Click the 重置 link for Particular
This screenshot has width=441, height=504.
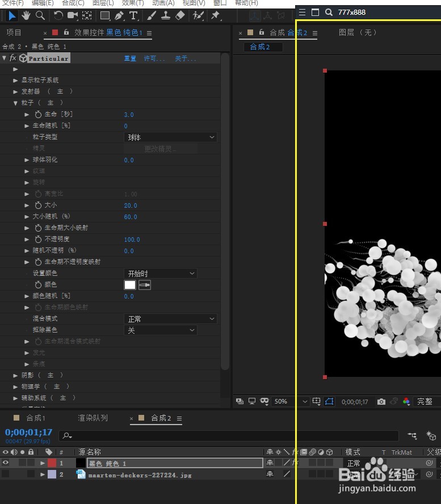(130, 58)
